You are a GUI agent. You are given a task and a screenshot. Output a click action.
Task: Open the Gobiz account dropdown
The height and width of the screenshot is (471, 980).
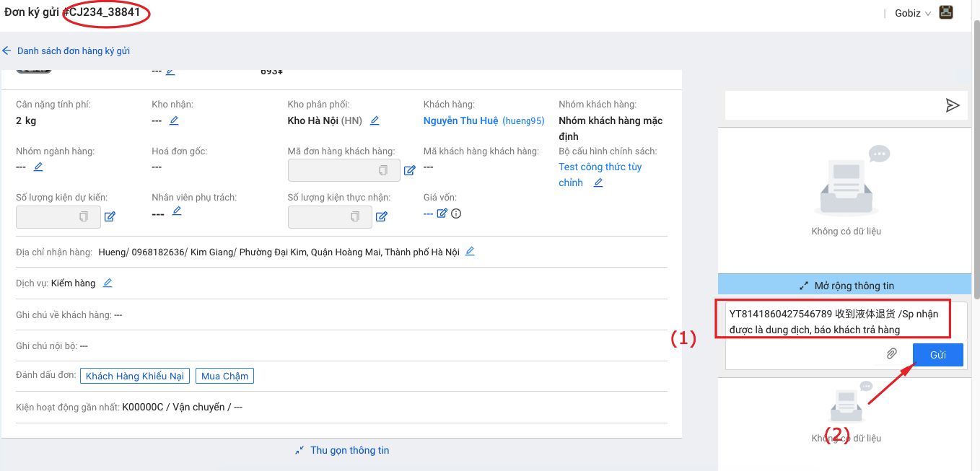click(912, 13)
